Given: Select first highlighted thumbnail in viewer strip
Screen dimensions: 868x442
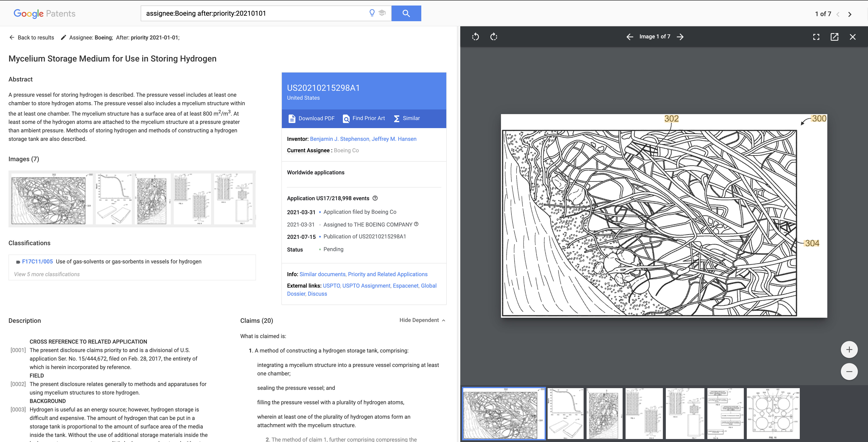Looking at the screenshot, I should pos(504,413).
